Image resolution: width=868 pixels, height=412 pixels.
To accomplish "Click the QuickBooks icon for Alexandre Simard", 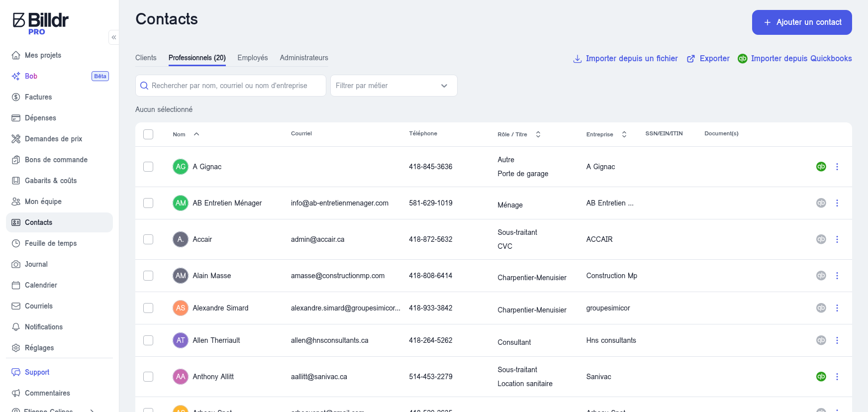I will tap(821, 308).
